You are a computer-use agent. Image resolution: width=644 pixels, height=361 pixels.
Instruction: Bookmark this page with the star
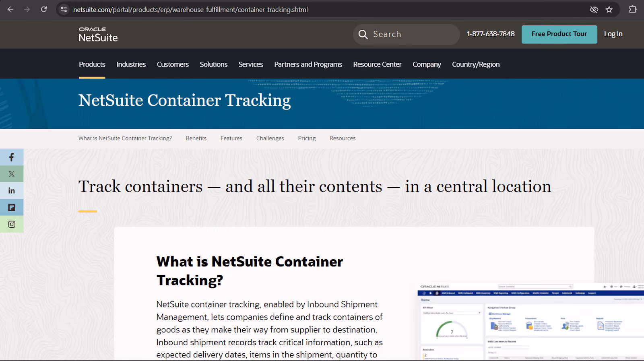point(609,10)
